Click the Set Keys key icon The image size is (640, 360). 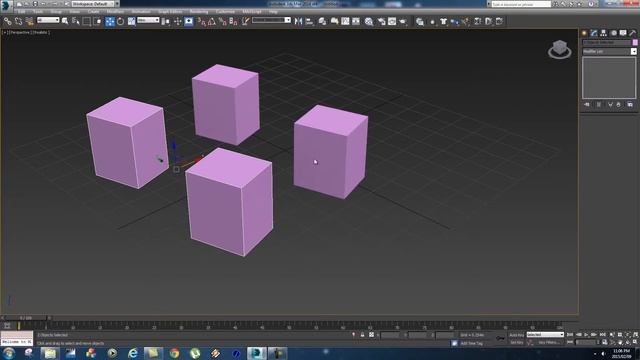tap(500, 338)
